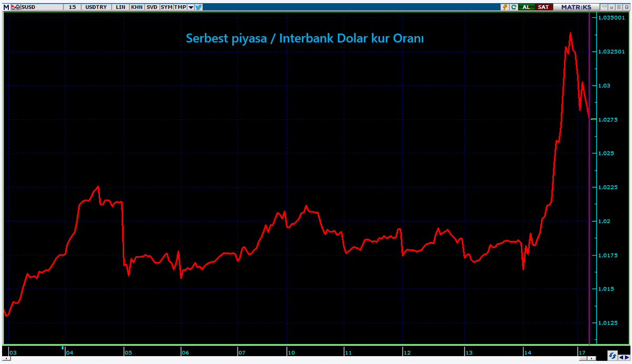632x364 pixels.
Task: Click the lightning bolt icon
Action: (x=505, y=7)
